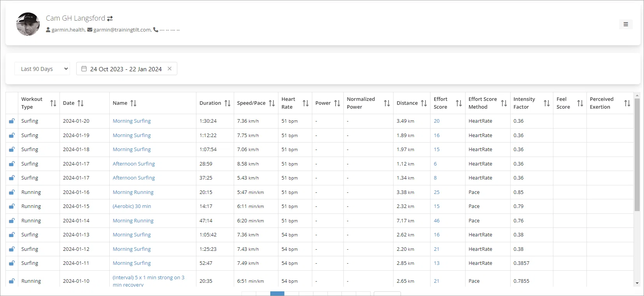
Task: Click the table vertical scrollbar thumb
Action: pyautogui.click(x=637, y=155)
